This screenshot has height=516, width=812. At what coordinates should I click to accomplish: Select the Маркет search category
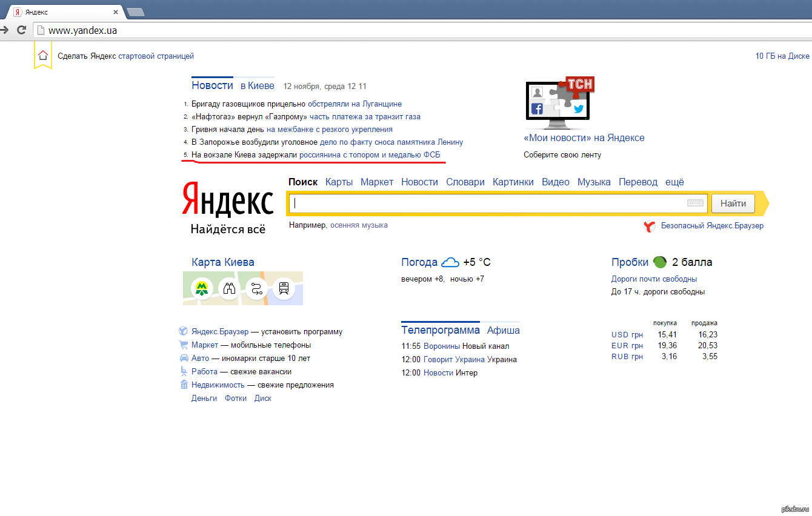377,182
